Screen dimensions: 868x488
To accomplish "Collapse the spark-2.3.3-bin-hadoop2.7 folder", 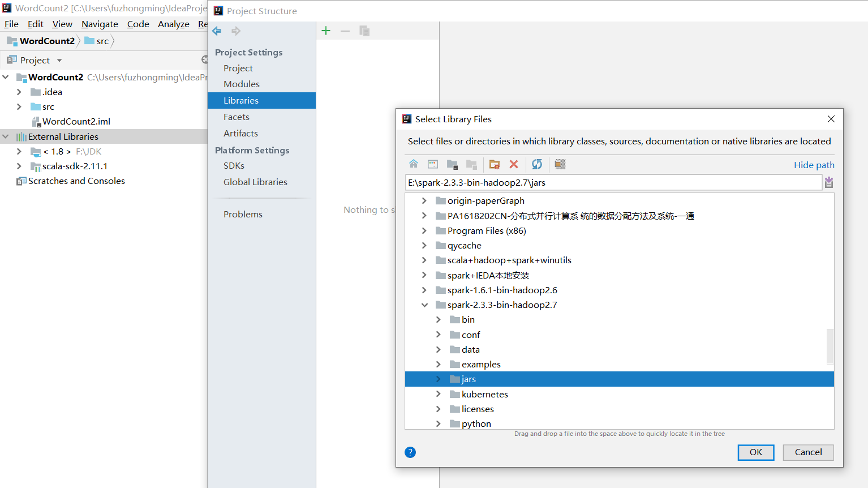I will coord(425,305).
